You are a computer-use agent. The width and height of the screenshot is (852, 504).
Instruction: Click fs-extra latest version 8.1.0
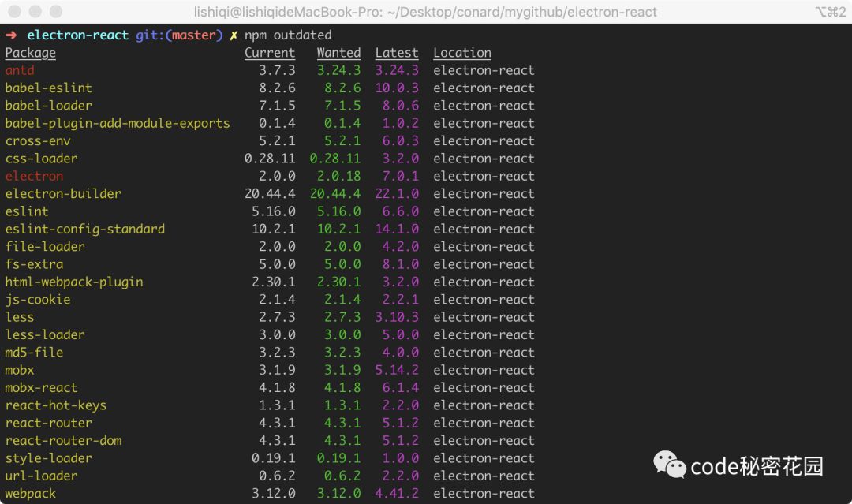coord(401,264)
